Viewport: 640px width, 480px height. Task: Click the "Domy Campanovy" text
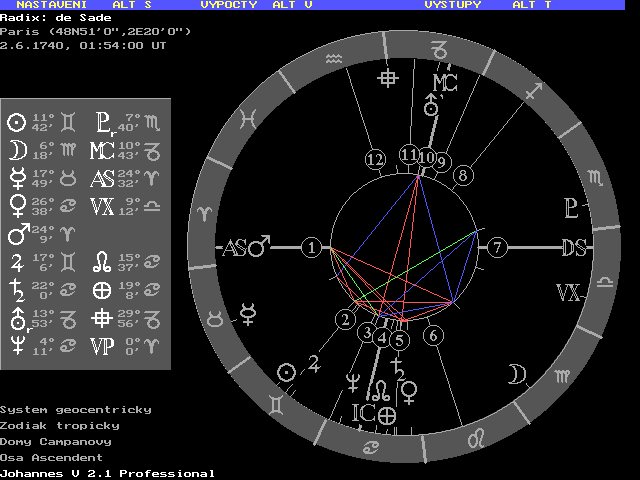click(56, 441)
